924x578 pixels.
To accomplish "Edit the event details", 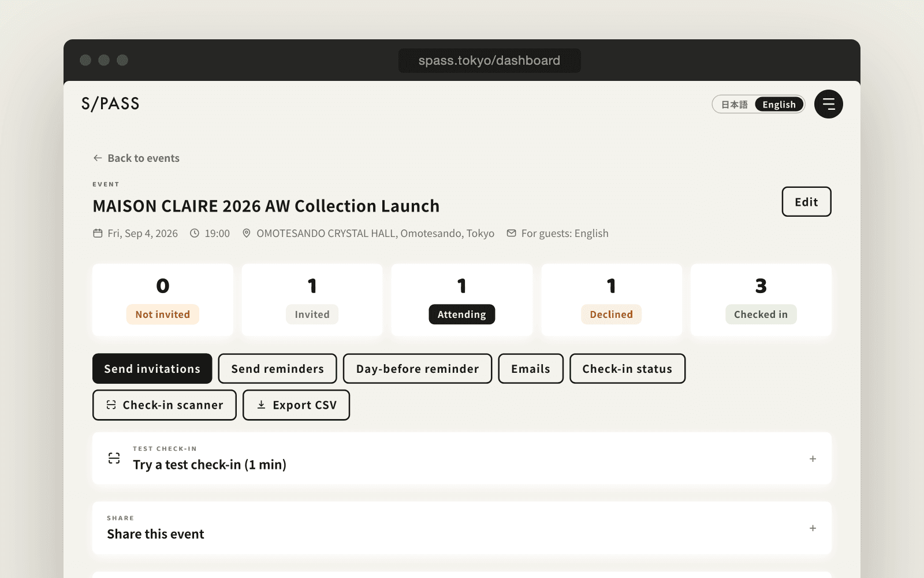I will (x=806, y=202).
